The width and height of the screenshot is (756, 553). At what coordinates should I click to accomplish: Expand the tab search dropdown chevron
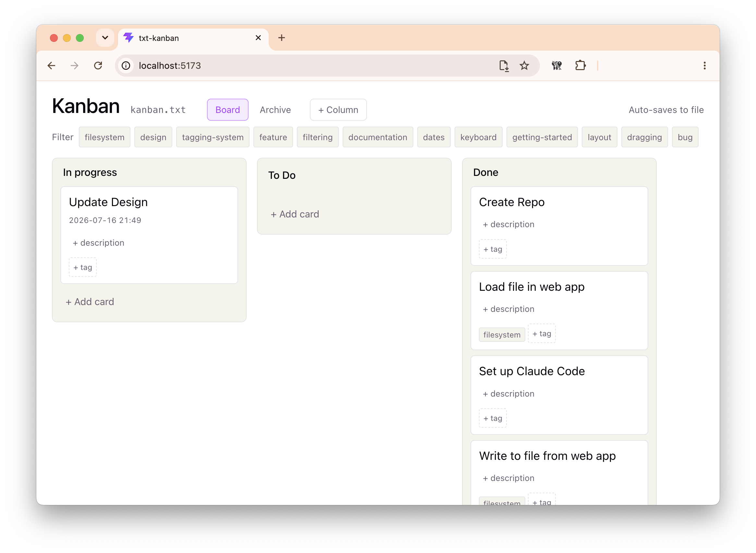105,38
